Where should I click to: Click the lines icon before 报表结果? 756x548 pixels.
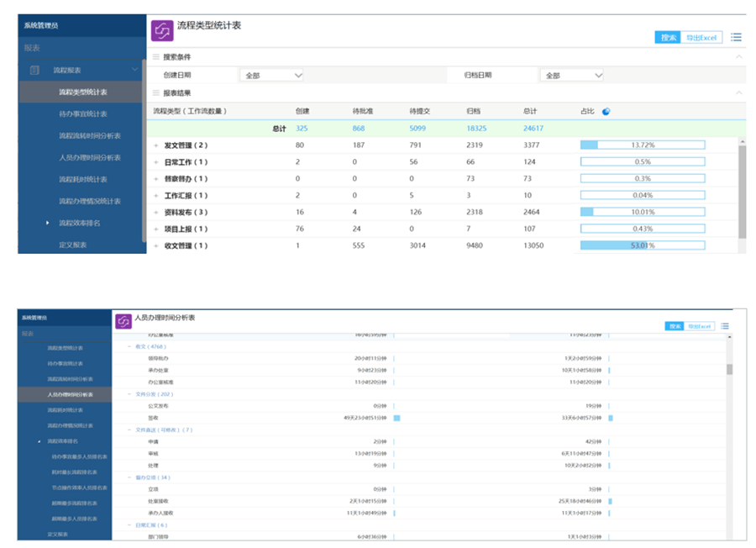pos(155,92)
